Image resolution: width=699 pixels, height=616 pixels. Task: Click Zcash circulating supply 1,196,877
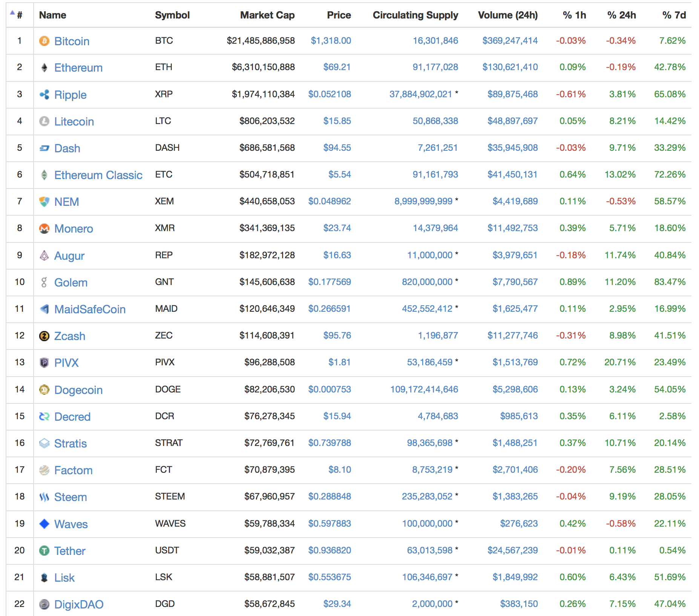pos(438,336)
